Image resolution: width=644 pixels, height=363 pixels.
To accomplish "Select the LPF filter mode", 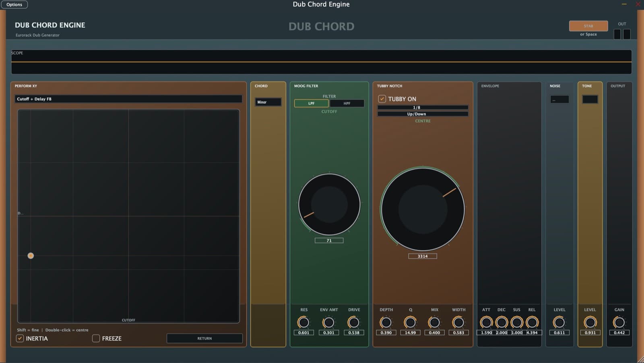I will coord(311,103).
